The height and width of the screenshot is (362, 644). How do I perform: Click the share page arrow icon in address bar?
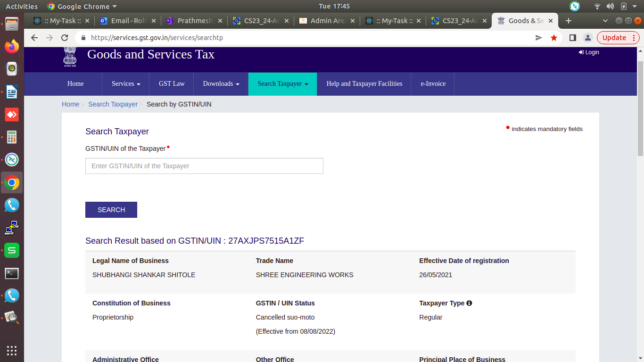539,38
